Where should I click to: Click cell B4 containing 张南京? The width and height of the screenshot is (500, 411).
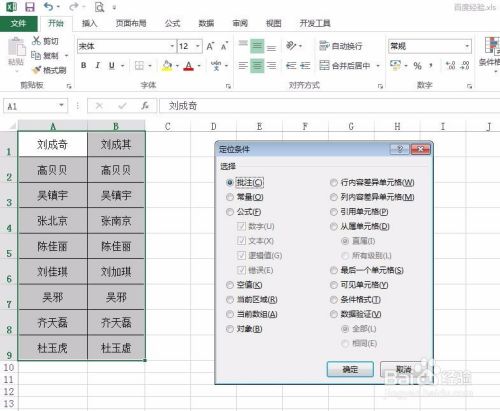[x=116, y=220]
